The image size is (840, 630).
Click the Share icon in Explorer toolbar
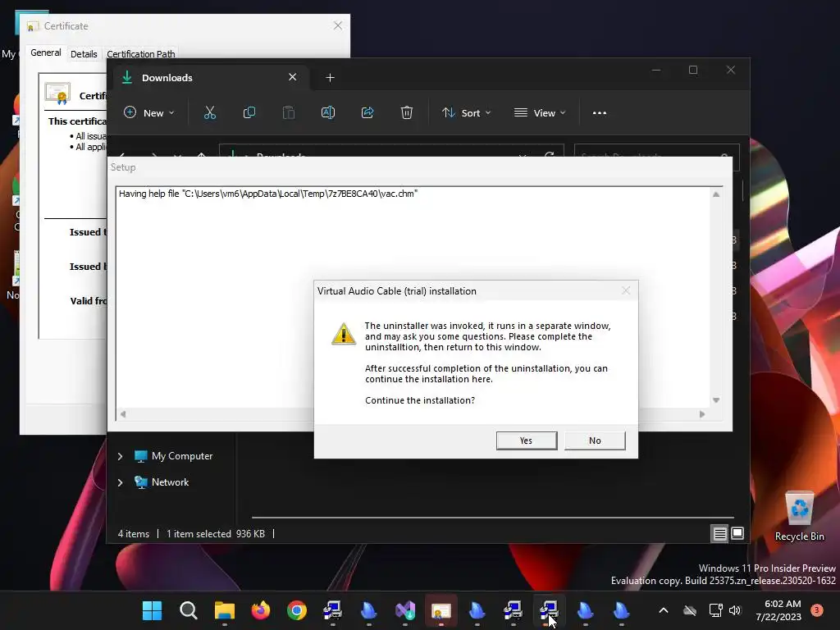point(367,112)
